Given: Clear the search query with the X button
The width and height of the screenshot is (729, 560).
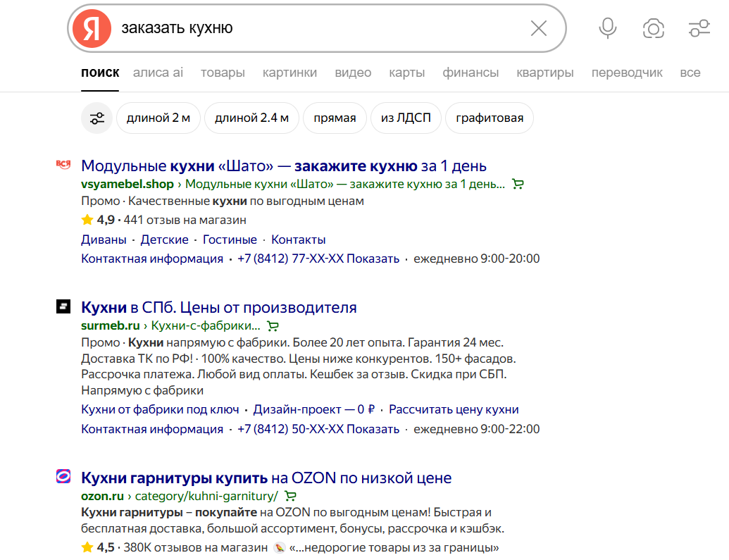Looking at the screenshot, I should (x=538, y=28).
